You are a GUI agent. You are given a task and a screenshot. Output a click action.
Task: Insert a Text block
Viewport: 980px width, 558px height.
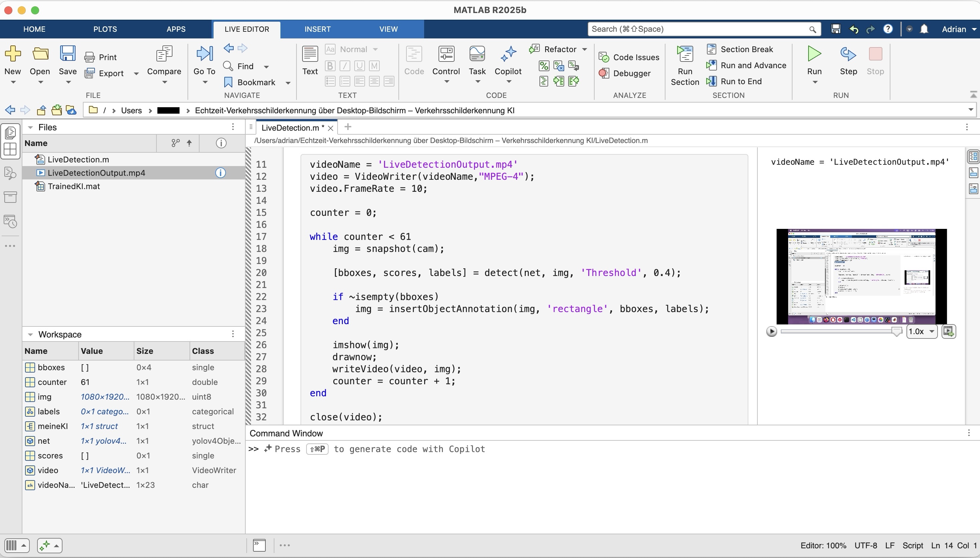coord(310,55)
